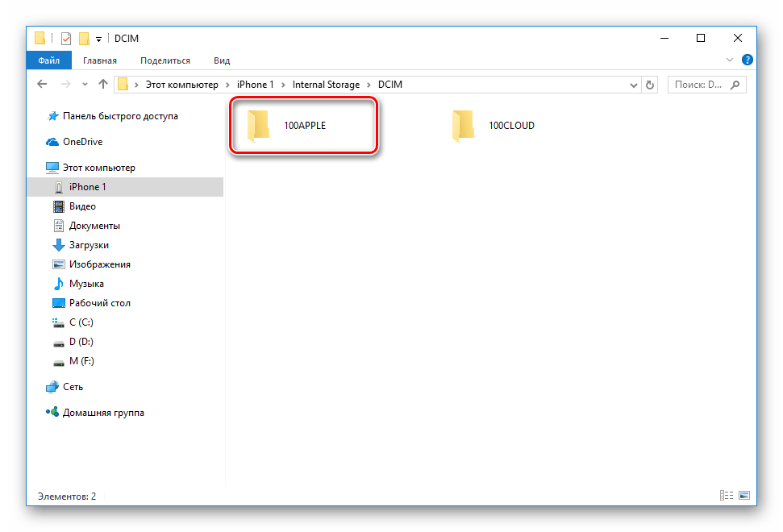This screenshot has height=532, width=783.
Task: Open recent locations dropdown arrow
Action: [85, 85]
